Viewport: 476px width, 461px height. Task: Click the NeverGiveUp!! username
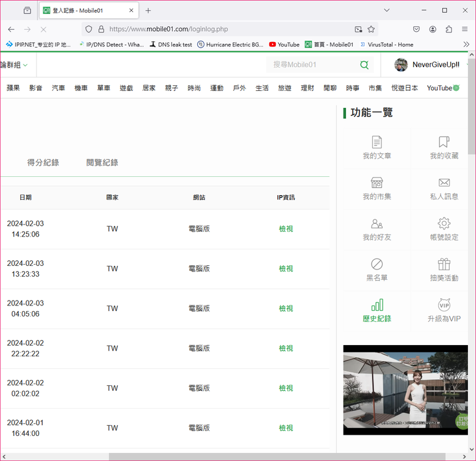click(x=436, y=65)
